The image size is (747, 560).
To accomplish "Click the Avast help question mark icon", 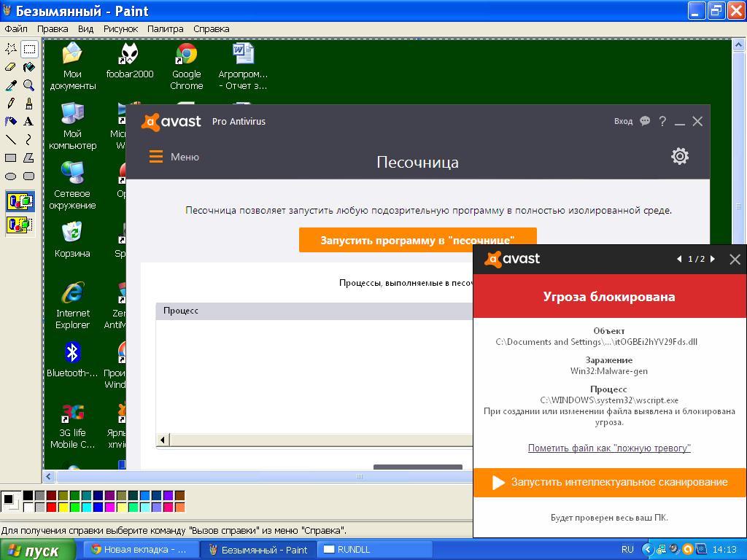I will (662, 122).
